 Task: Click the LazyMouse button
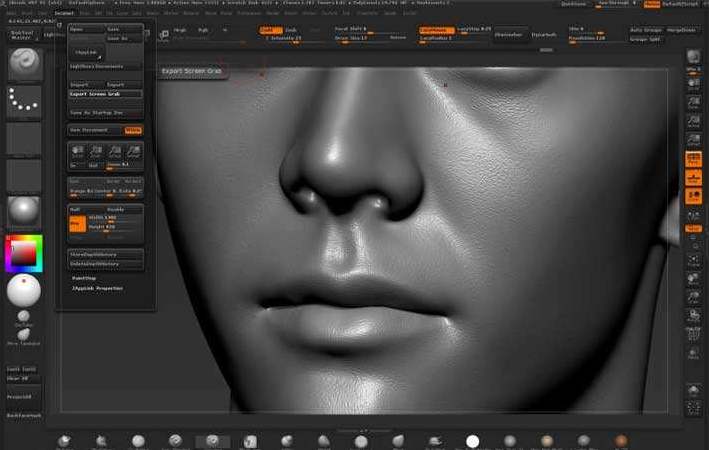pyautogui.click(x=434, y=30)
